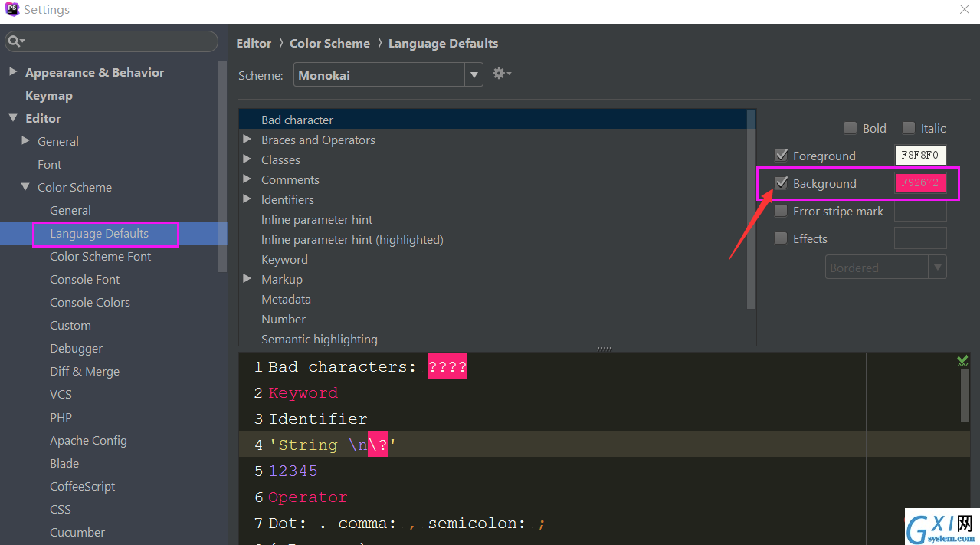This screenshot has width=980, height=545.
Task: Open the Scheme Monokai dropdown
Action: pos(388,75)
